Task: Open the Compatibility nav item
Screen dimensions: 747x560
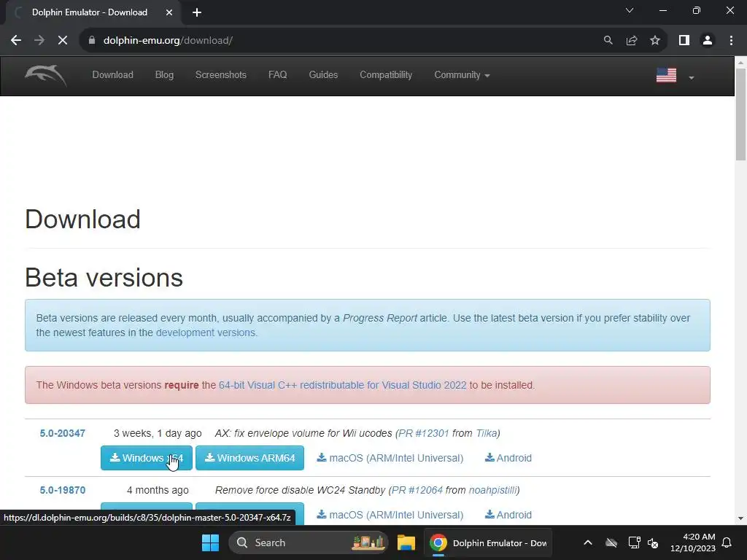Action: (x=386, y=75)
